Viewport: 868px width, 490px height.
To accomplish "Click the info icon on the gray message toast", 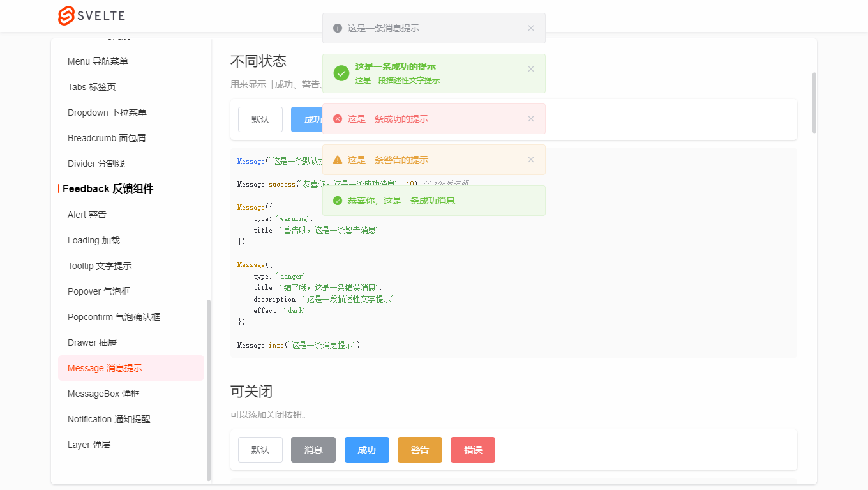I will click(x=336, y=27).
